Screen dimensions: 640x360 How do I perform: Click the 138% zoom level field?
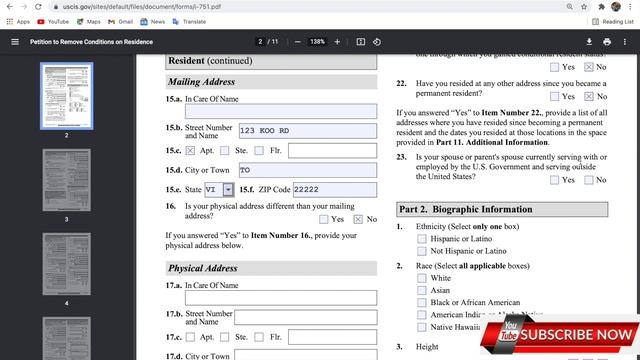click(317, 42)
